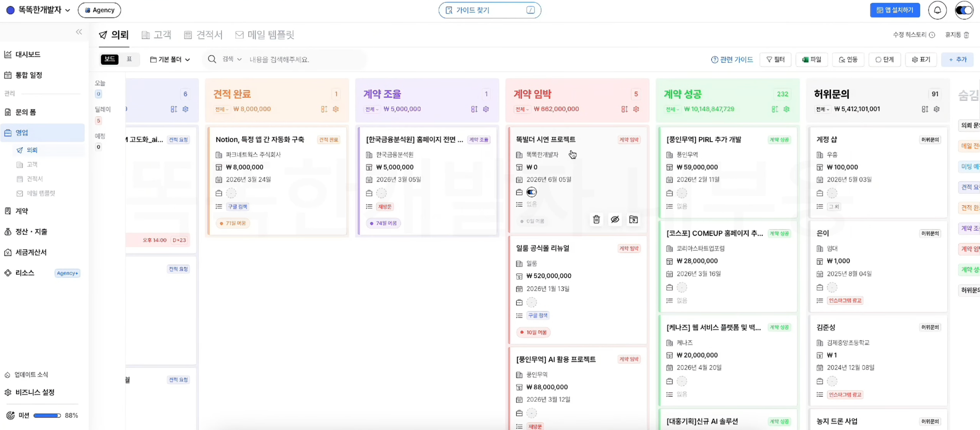The height and width of the screenshot is (430, 980).
Task: Open 전체 filter in 계약 성공 column
Action: [x=672, y=109]
